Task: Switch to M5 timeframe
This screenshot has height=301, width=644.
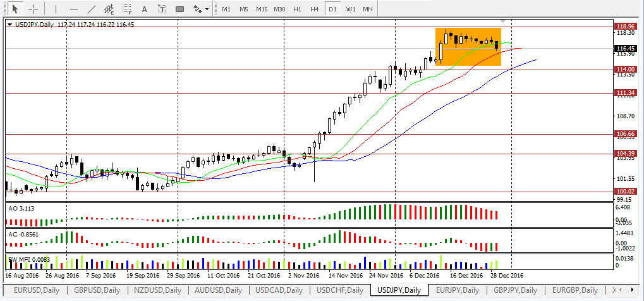Action: [244, 9]
